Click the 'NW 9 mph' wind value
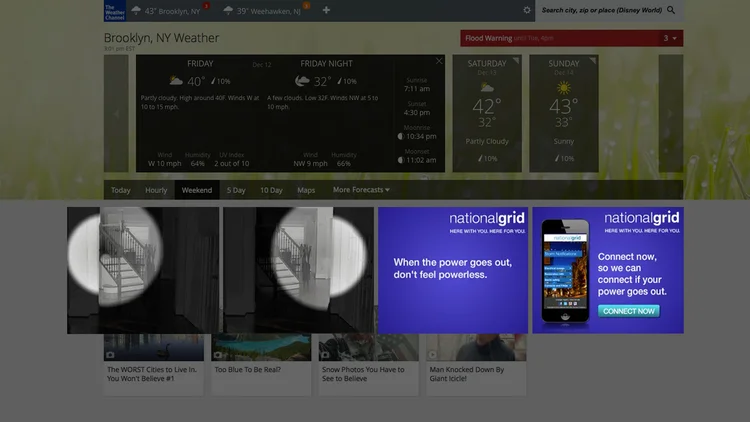Image resolution: width=750 pixels, height=422 pixels. point(310,164)
